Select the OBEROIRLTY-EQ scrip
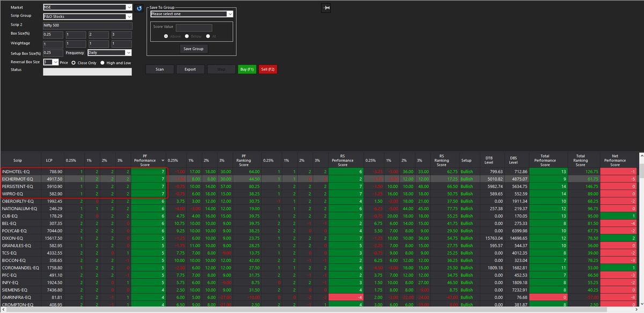The width and height of the screenshot is (644, 313). (18, 201)
